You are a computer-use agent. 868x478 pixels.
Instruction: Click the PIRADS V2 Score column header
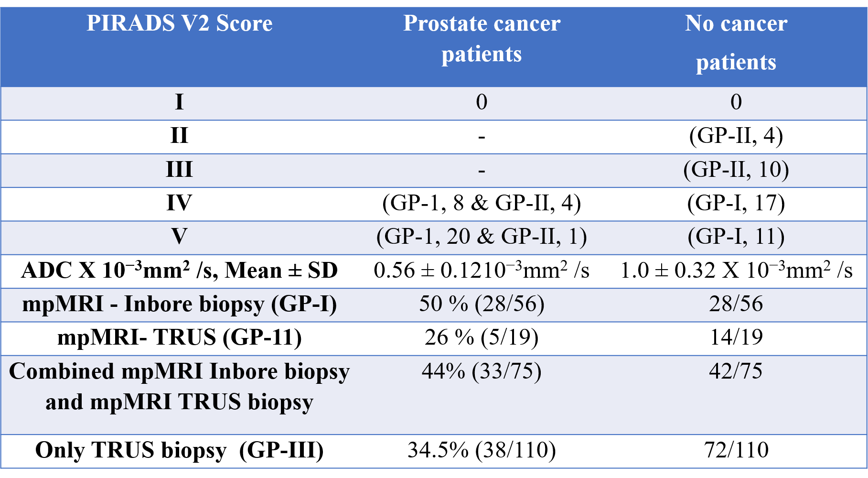tap(179, 23)
